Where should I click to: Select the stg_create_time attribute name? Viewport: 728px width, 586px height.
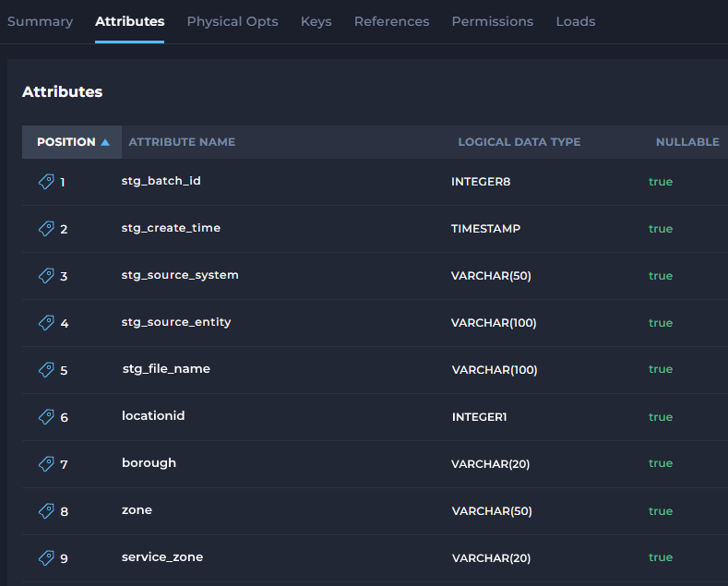click(x=171, y=228)
